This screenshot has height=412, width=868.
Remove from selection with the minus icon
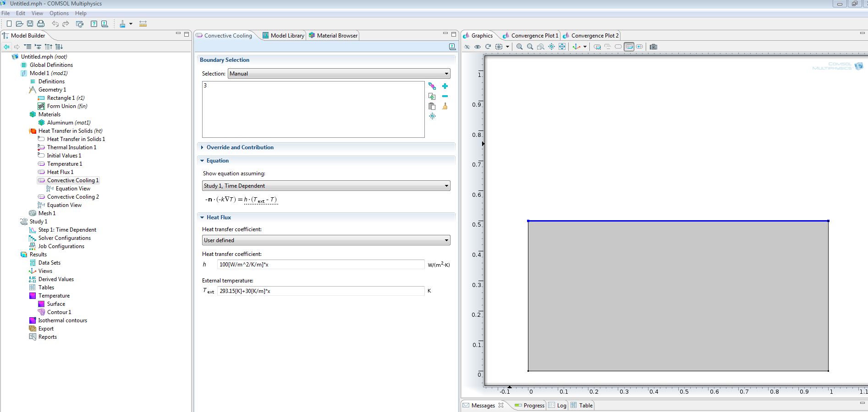[x=445, y=96]
